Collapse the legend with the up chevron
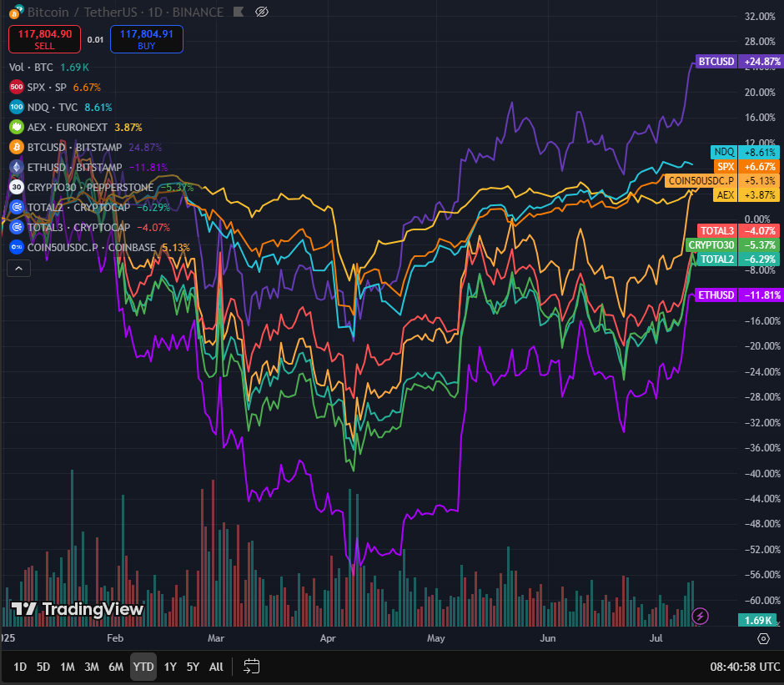Screen dimensions: 784x685 click(18, 268)
